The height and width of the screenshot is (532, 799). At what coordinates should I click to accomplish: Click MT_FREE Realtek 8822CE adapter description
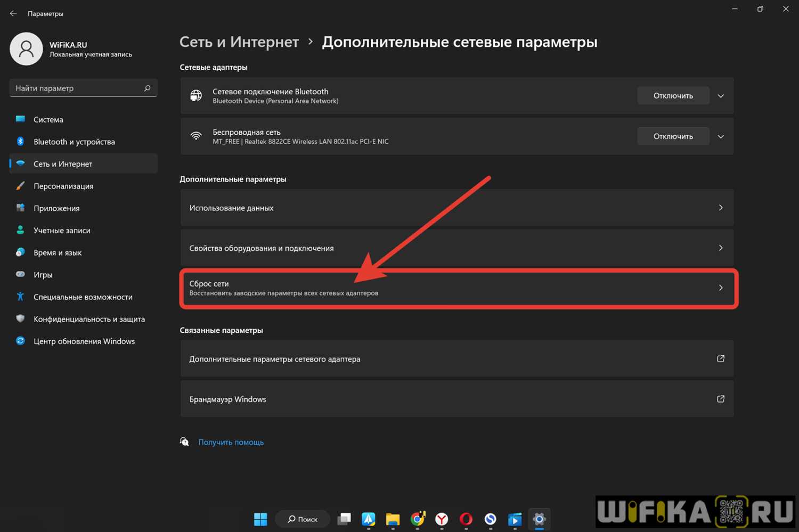(x=300, y=142)
